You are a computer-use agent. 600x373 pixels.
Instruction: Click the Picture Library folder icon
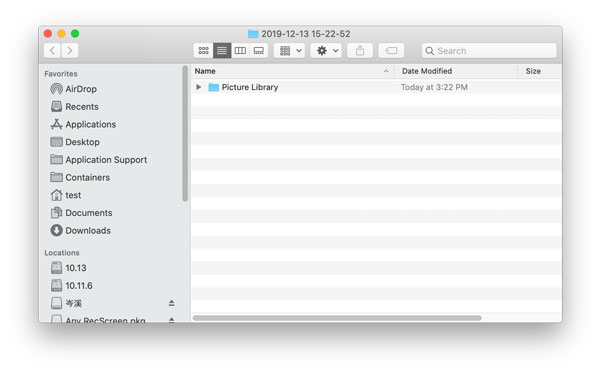[x=214, y=87]
